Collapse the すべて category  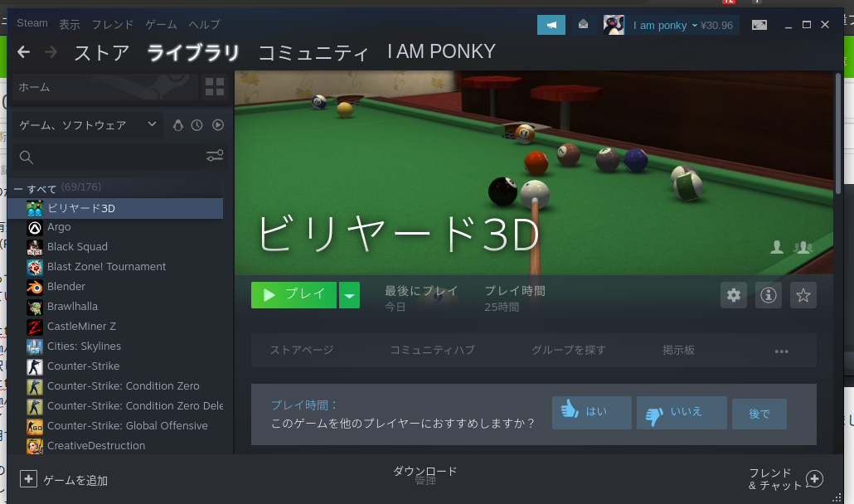(18, 189)
